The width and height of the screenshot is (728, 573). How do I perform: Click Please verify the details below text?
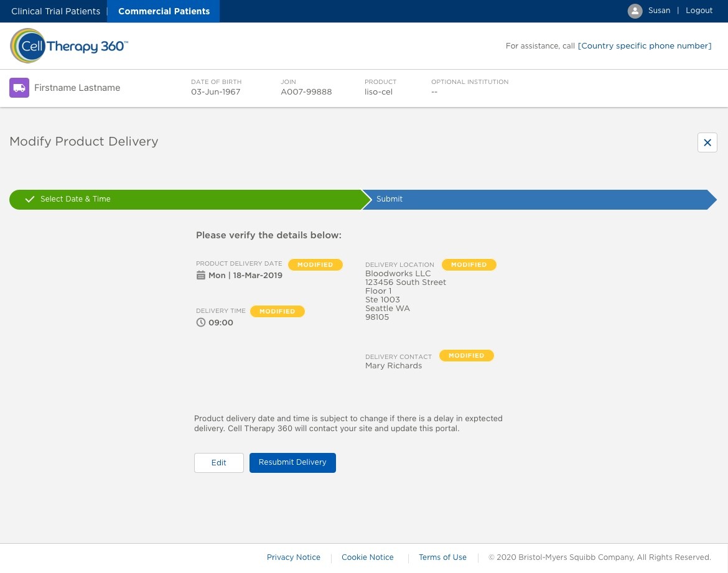pyautogui.click(x=268, y=235)
